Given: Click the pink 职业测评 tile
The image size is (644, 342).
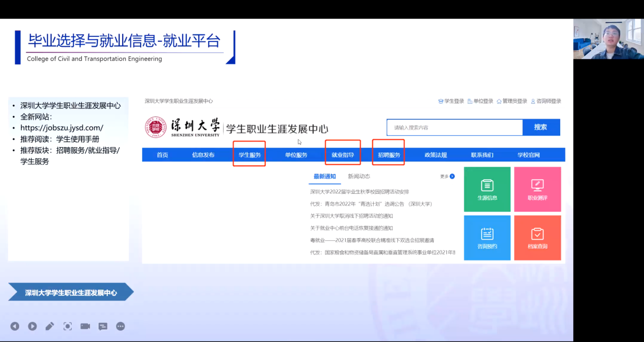Looking at the screenshot, I should (x=537, y=189).
